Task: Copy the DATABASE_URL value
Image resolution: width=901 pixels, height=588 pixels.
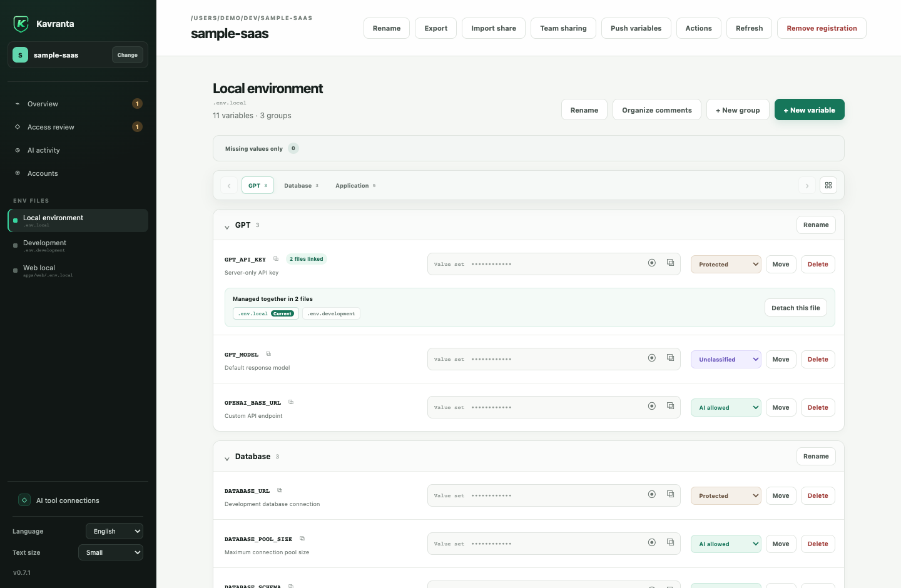Action: click(x=670, y=495)
